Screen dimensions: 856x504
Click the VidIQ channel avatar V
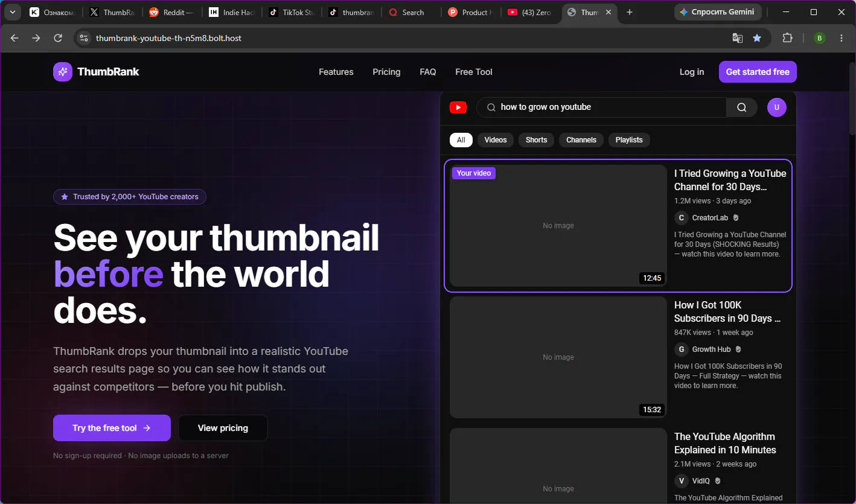coord(682,481)
